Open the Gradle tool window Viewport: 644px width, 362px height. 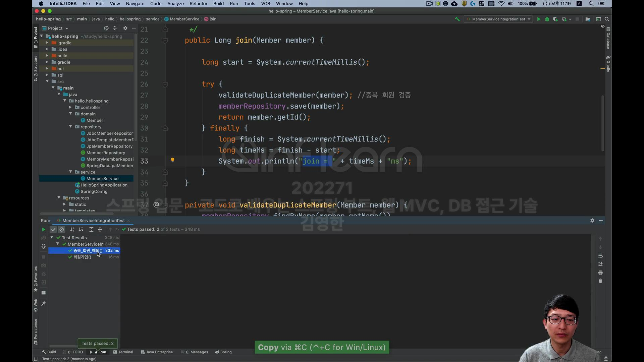point(608,64)
